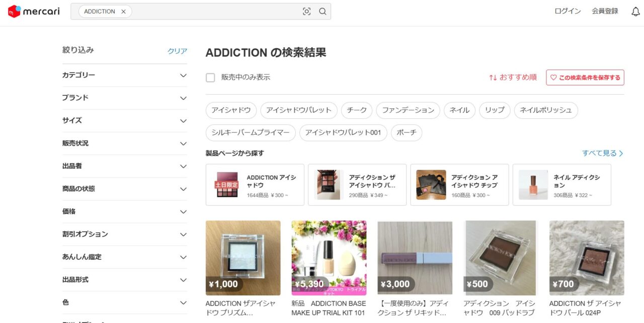The height and width of the screenshot is (323, 644).
Task: Expand the ブランド filter
Action: 125,98
